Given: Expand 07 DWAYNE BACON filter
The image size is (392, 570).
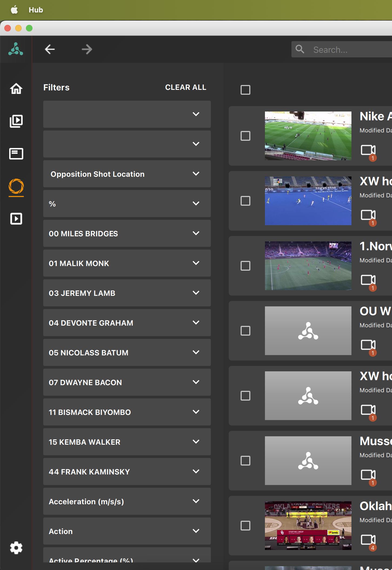Looking at the screenshot, I should click(x=127, y=382).
